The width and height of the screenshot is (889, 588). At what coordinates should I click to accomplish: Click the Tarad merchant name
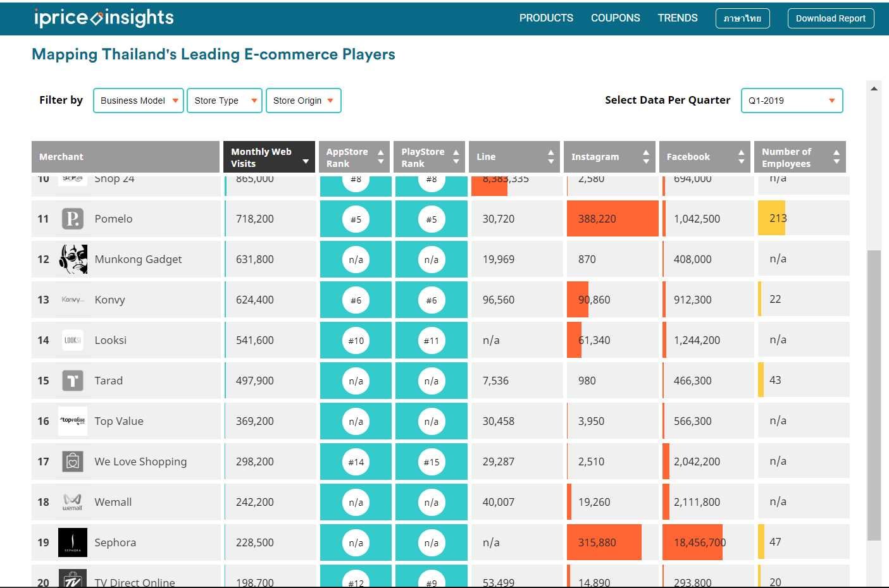click(x=108, y=381)
